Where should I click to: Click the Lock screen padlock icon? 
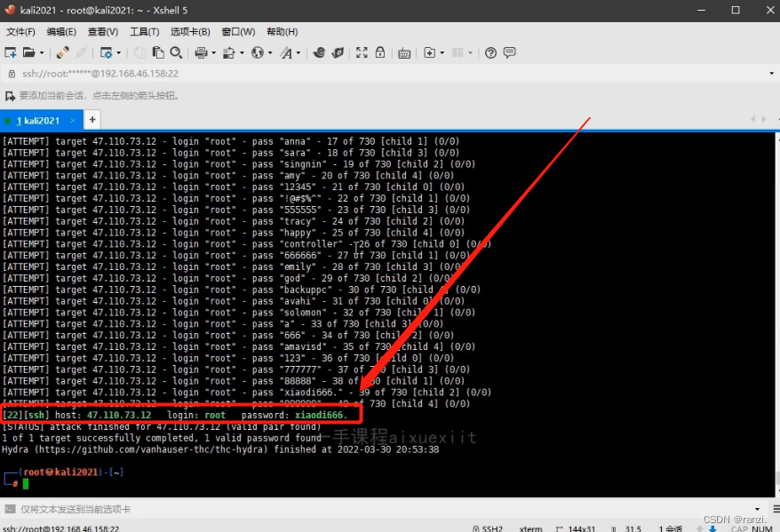coord(380,52)
